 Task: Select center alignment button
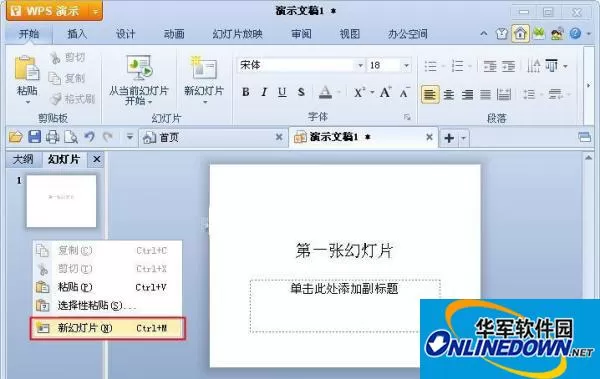coord(449,94)
